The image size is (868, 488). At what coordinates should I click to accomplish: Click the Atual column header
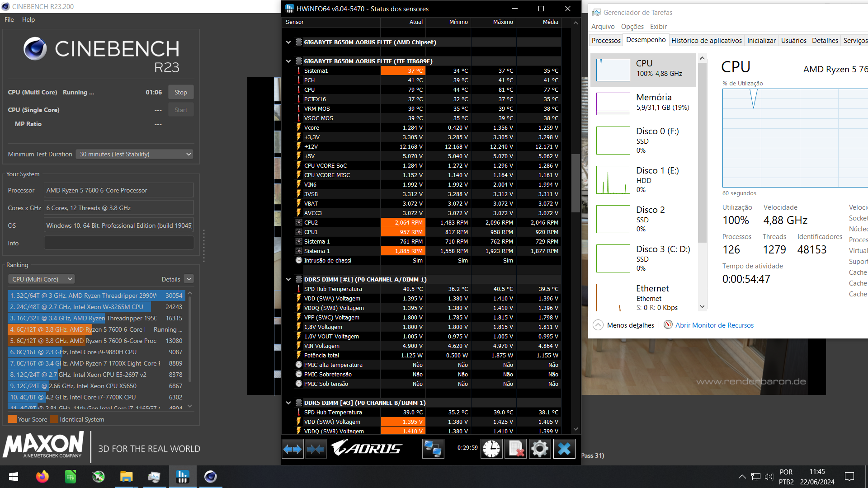pyautogui.click(x=403, y=22)
